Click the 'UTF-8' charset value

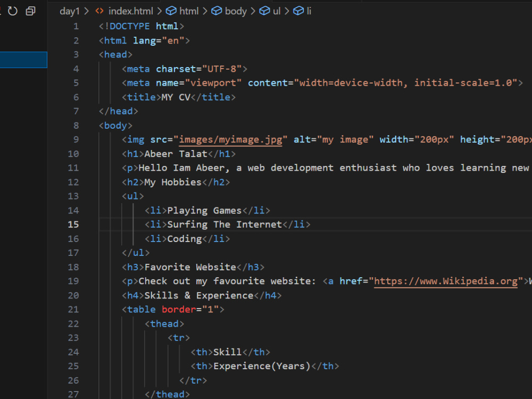[222, 69]
